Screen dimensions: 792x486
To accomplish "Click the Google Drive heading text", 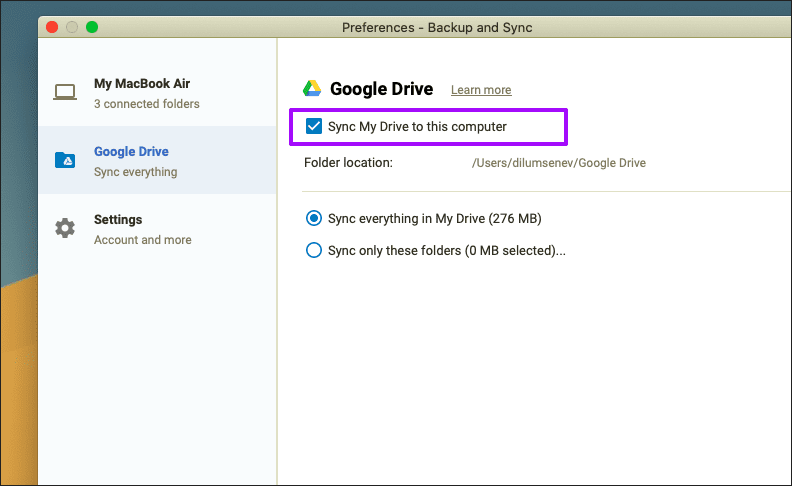I will coord(381,89).
